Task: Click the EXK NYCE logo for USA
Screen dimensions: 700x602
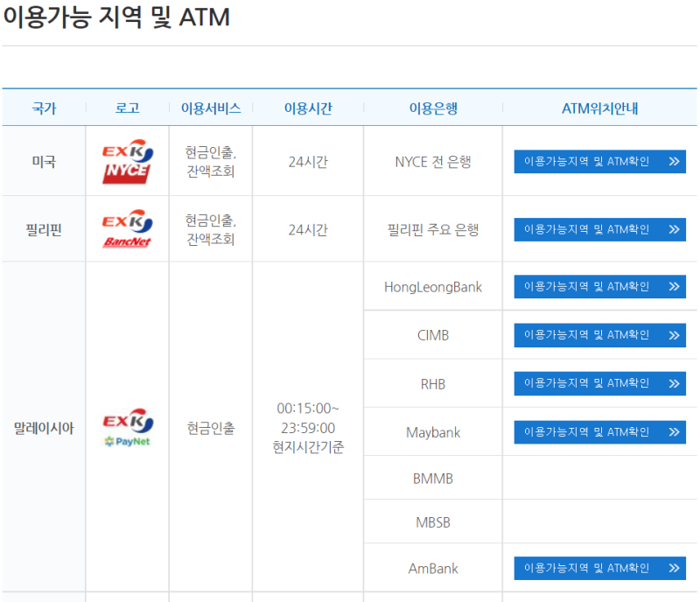Action: pyautogui.click(x=126, y=161)
